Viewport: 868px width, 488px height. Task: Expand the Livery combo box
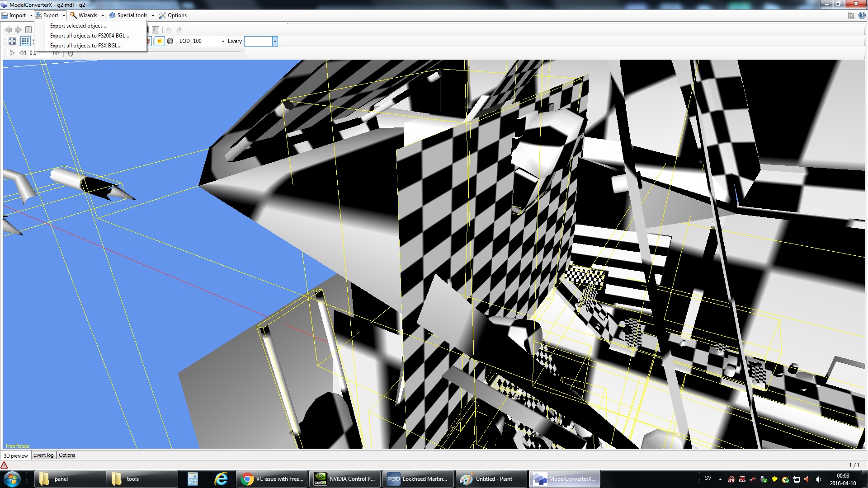tap(274, 41)
